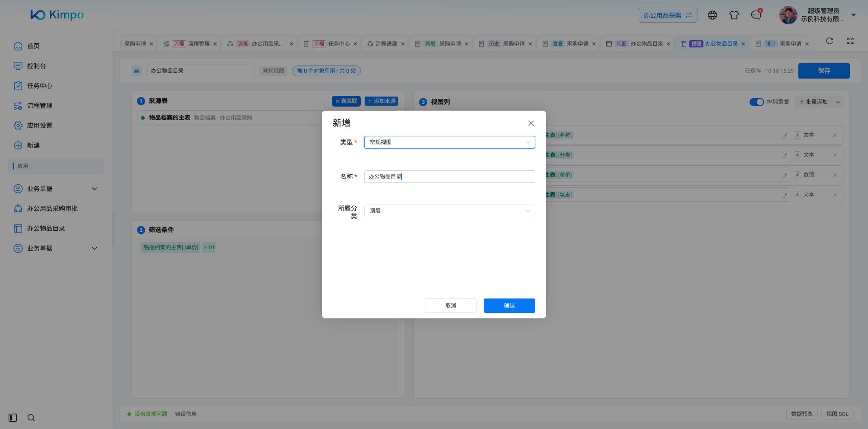Click the 表关联 button
Screen dimensions: 868x429
coord(346,101)
